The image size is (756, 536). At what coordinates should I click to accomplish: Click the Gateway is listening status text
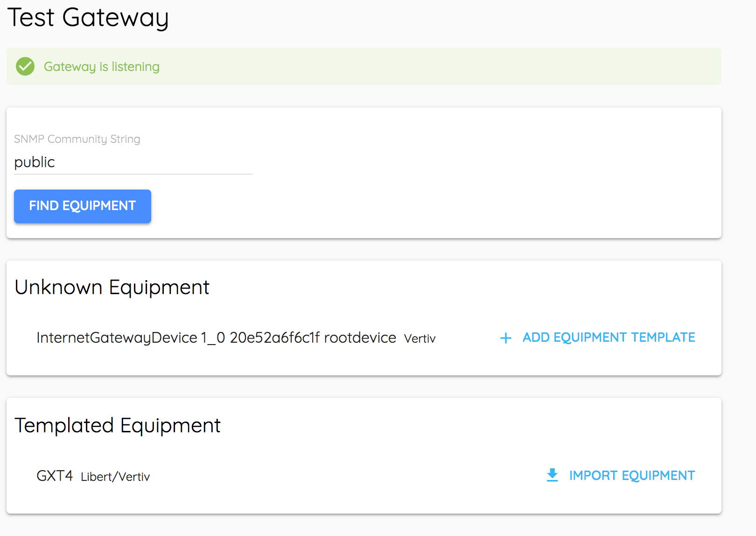102,67
